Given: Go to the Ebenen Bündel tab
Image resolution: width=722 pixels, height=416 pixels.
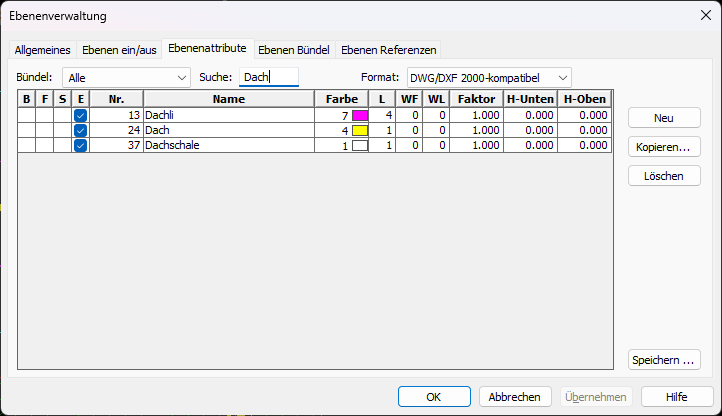Looking at the screenshot, I should [294, 50].
